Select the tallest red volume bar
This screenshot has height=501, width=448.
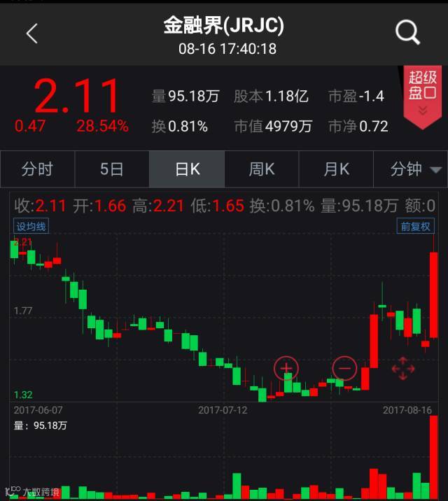click(x=433, y=457)
